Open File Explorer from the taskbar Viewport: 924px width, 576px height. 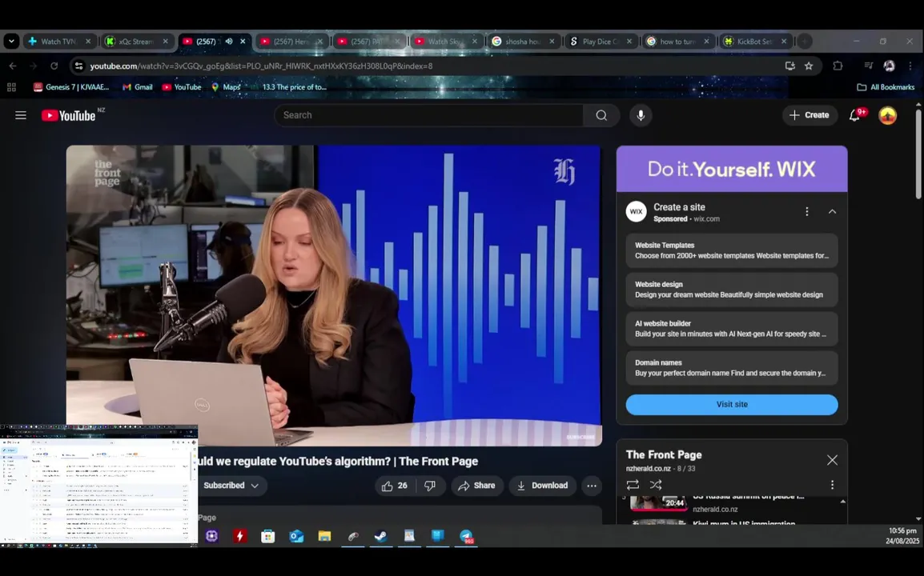pyautogui.click(x=325, y=536)
